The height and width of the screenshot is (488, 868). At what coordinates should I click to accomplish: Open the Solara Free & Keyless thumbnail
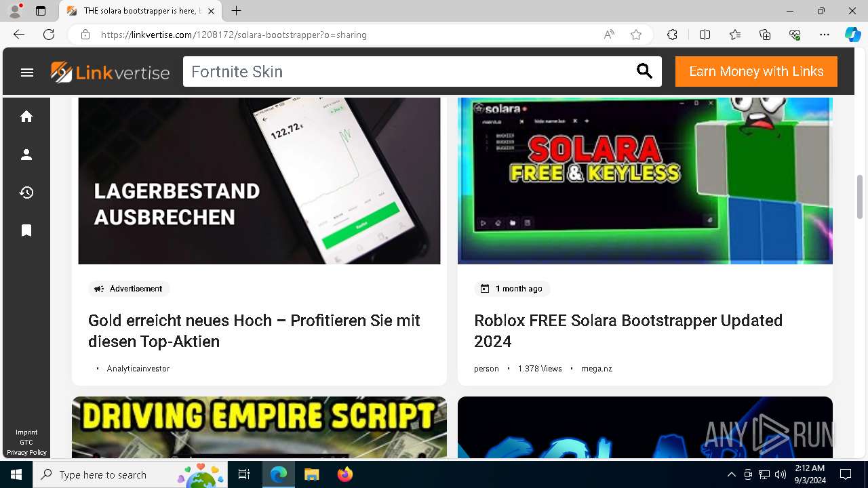pos(645,180)
